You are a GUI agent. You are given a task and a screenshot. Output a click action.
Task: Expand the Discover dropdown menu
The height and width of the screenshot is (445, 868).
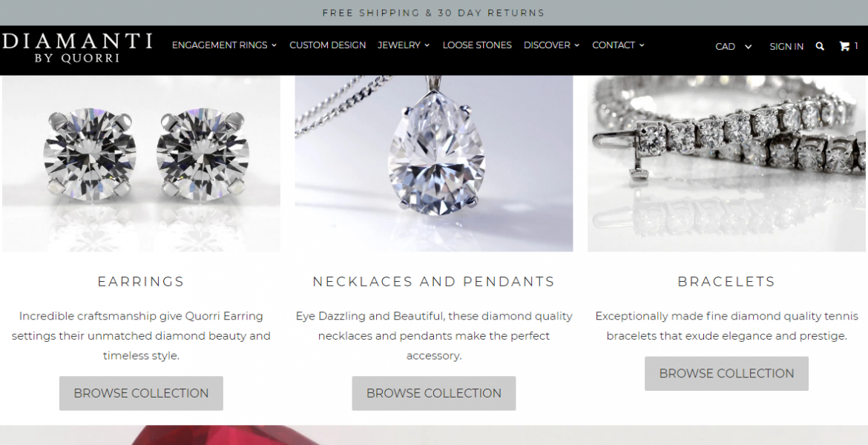(551, 44)
